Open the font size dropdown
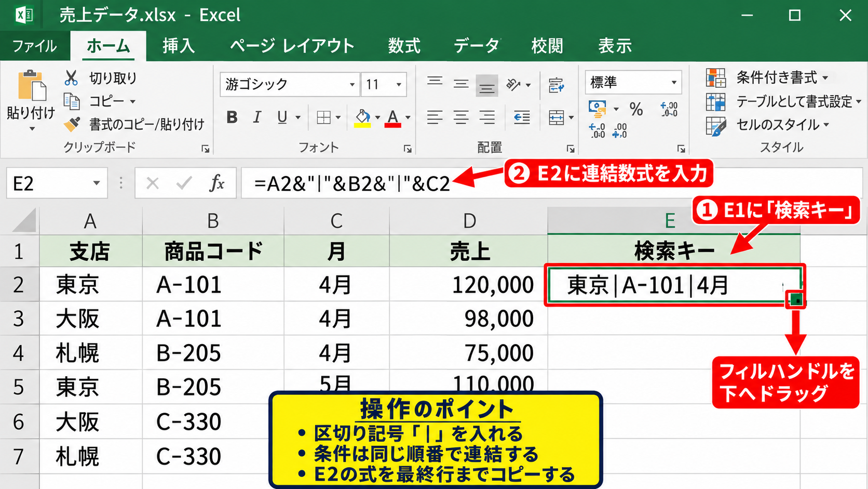 click(399, 84)
